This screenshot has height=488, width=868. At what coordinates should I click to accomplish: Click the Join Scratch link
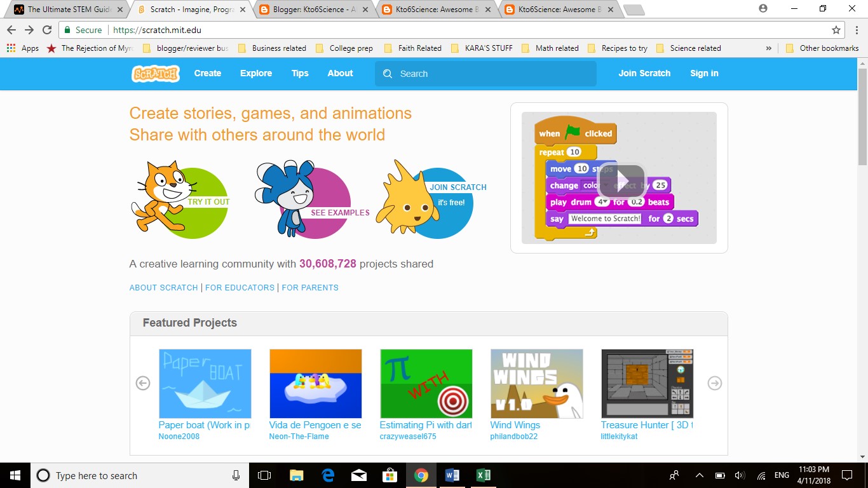click(644, 74)
